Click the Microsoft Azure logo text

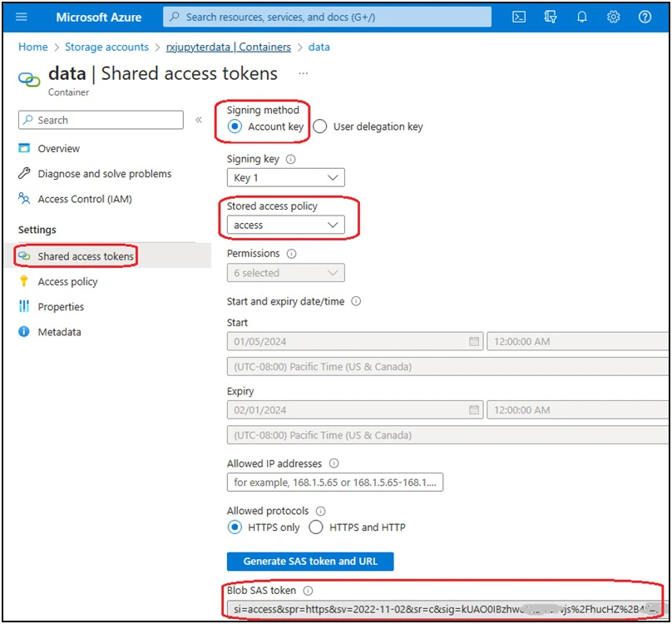coord(99,17)
